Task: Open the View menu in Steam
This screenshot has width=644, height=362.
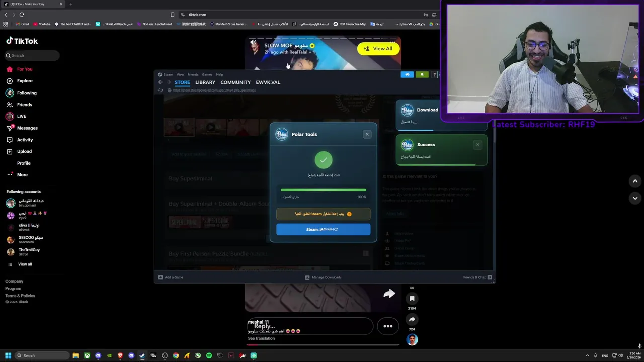Action: [x=180, y=75]
